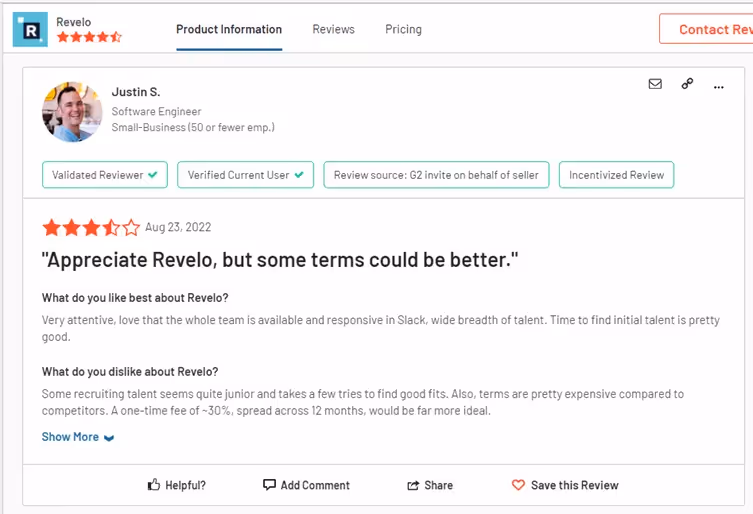Click the Revelo product name in header
The height and width of the screenshot is (514, 753).
pyautogui.click(x=73, y=22)
